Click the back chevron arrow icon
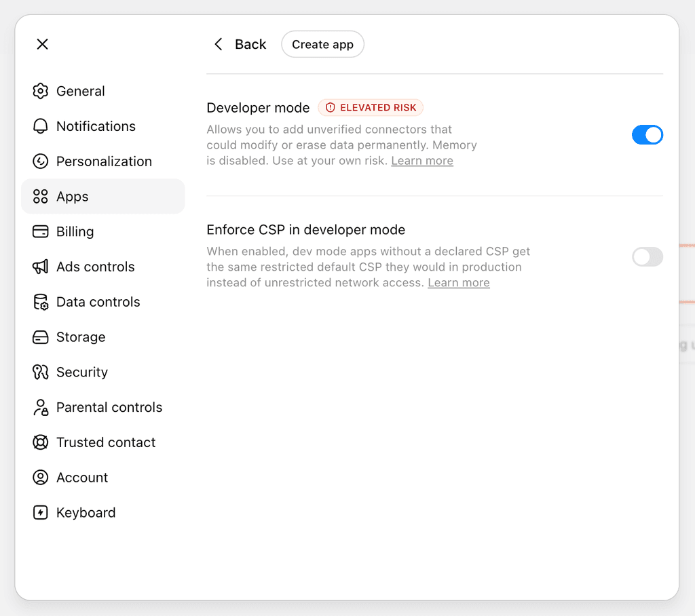Image resolution: width=695 pixels, height=616 pixels. coord(218,44)
